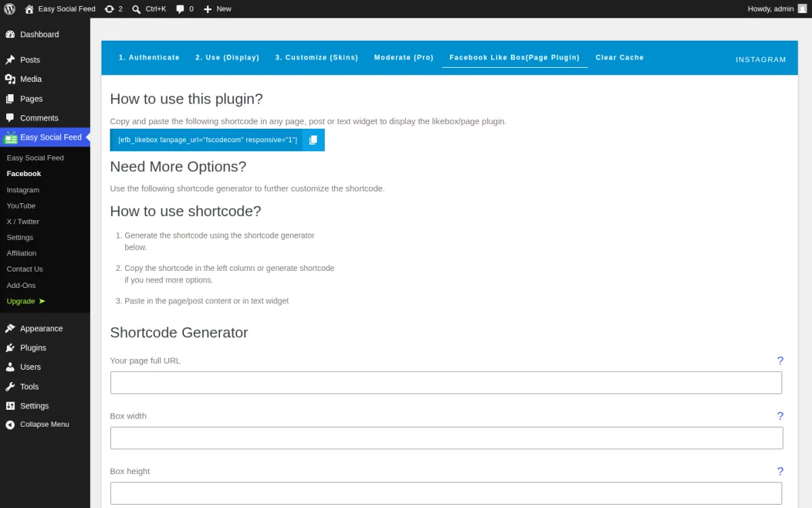Open comments bubble in admin bar
The height and width of the screenshot is (508, 812).
(x=180, y=9)
